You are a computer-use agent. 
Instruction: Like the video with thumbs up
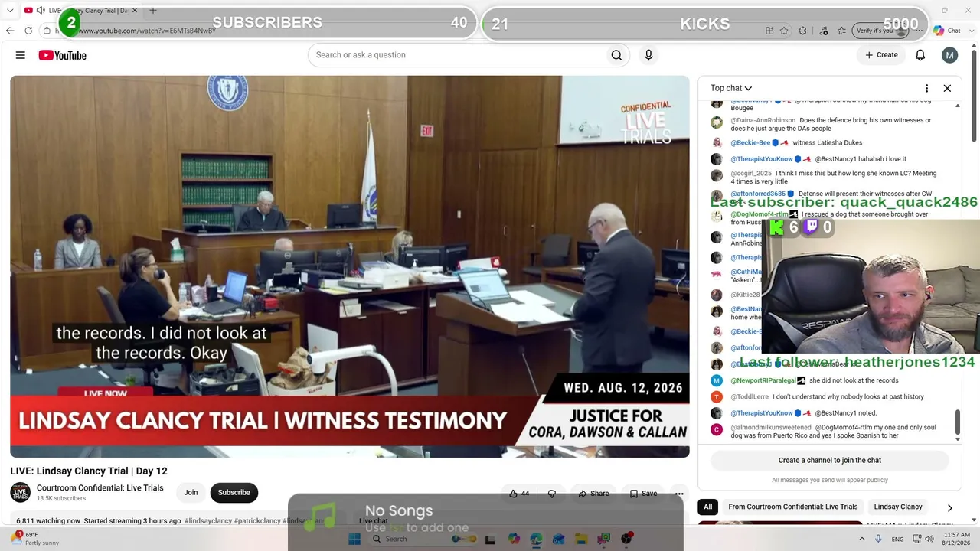pyautogui.click(x=519, y=494)
